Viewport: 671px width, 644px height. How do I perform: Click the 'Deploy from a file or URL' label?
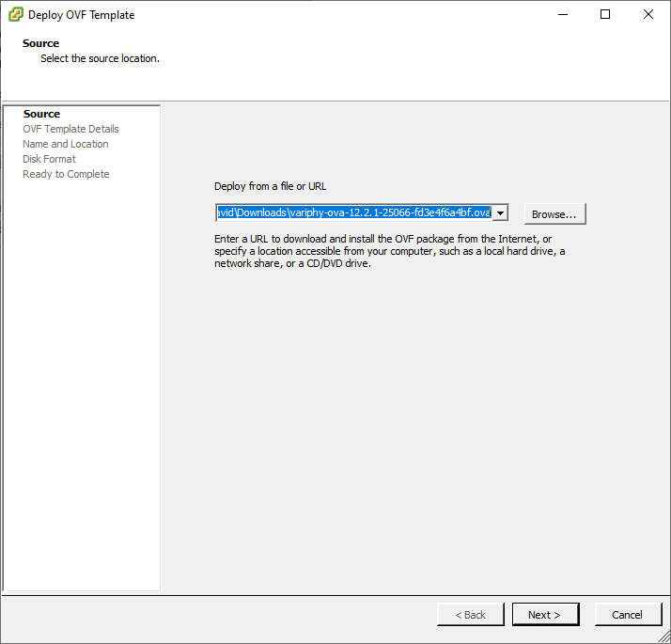click(x=270, y=186)
